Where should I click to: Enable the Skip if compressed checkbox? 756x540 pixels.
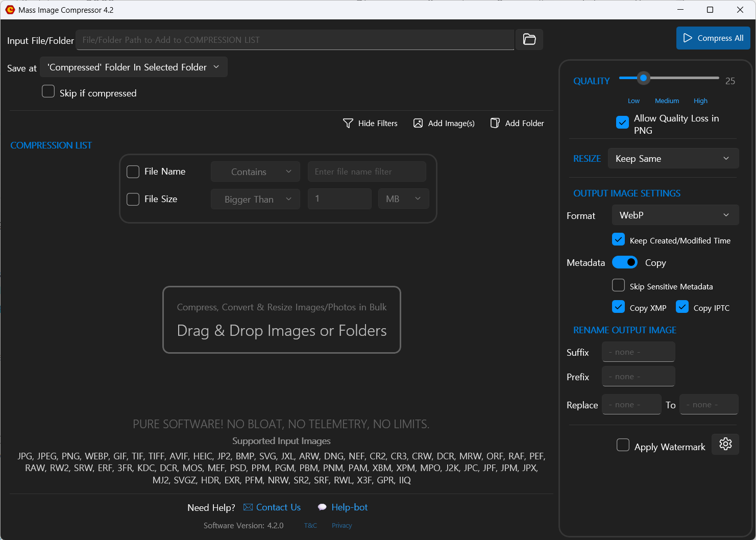tap(48, 91)
